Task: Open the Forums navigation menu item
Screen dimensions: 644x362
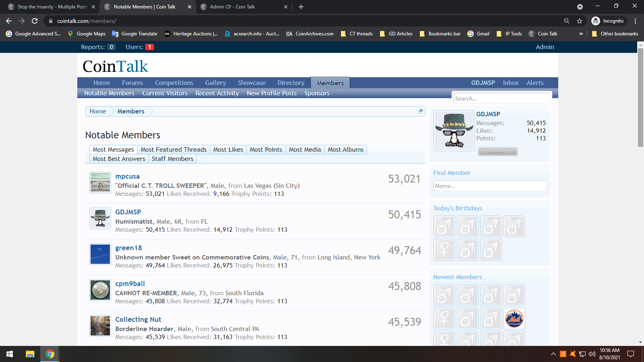Action: click(x=132, y=83)
